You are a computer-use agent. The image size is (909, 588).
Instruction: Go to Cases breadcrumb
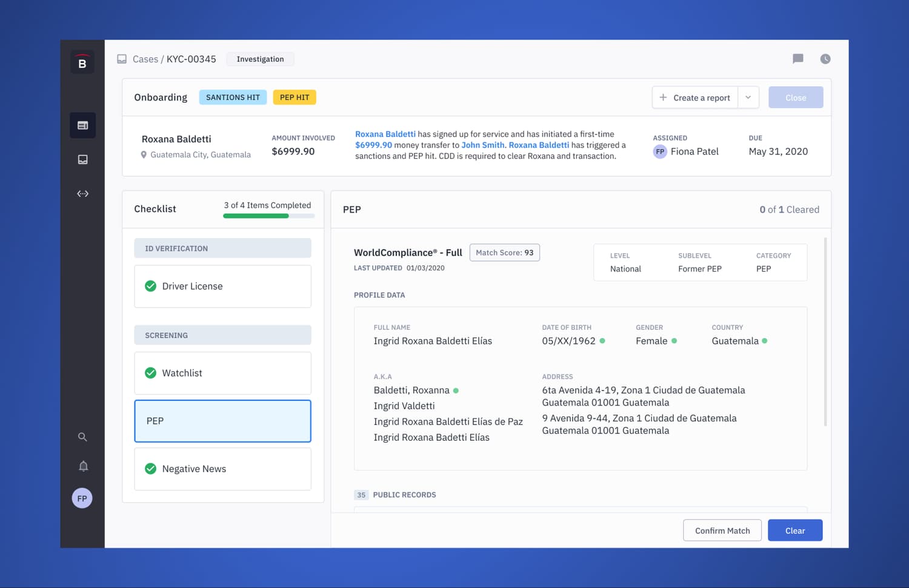point(145,59)
